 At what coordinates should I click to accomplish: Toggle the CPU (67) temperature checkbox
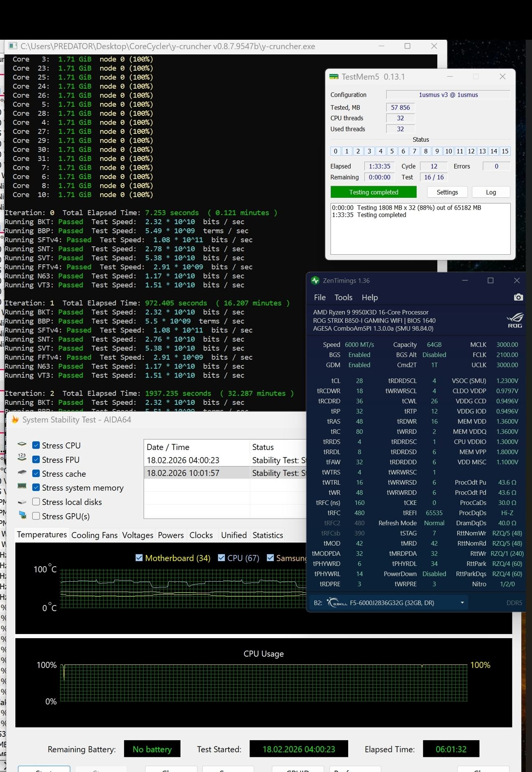(x=221, y=557)
